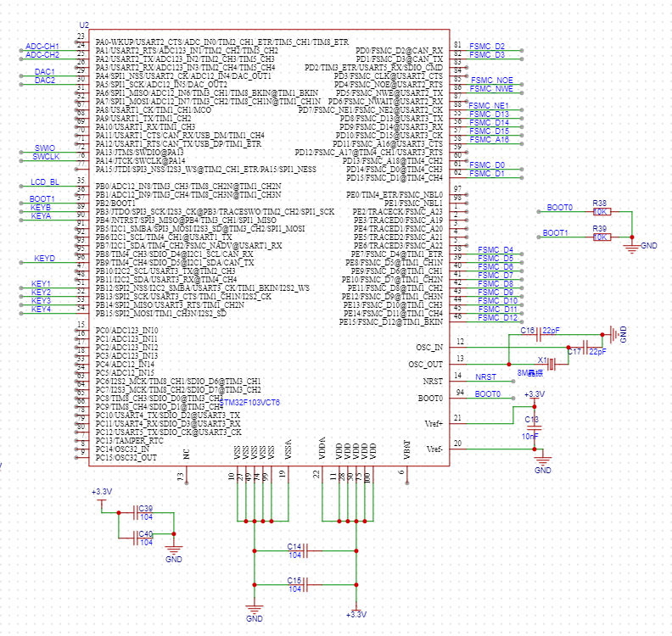
Task: Select the FSMC_NWE net label
Action: click(491, 89)
